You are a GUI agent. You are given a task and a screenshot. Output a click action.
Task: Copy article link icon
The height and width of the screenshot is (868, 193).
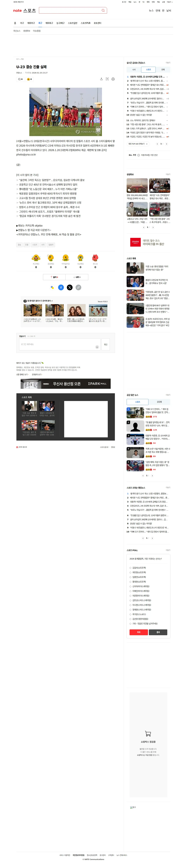[x=78, y=287]
